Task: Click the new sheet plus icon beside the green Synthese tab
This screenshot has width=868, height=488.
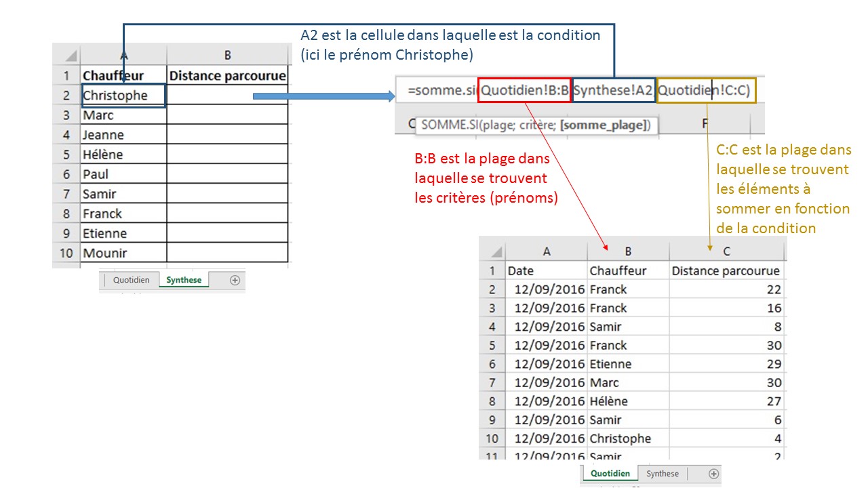Action: (x=235, y=280)
